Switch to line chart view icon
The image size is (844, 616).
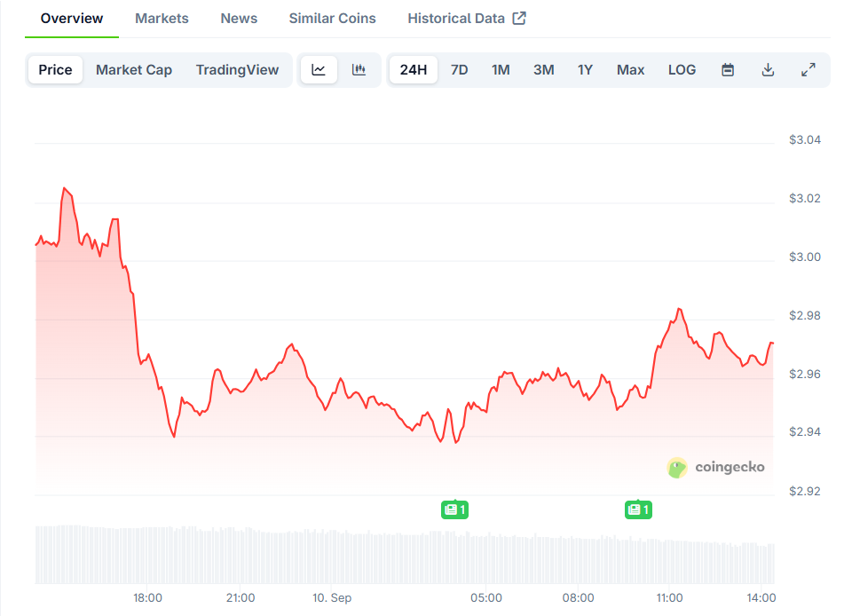click(x=319, y=70)
